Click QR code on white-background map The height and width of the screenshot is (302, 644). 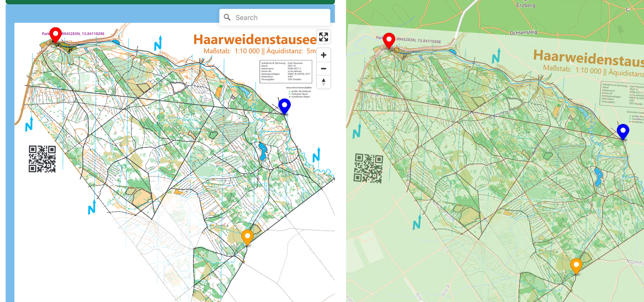[x=42, y=159]
